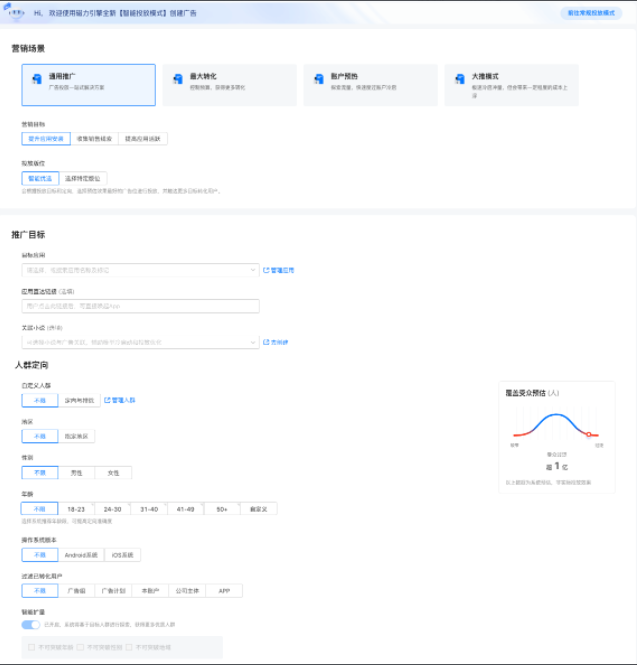This screenshot has width=637, height=665.
Task: Select 不限 under 年龄
Action: click(39, 509)
